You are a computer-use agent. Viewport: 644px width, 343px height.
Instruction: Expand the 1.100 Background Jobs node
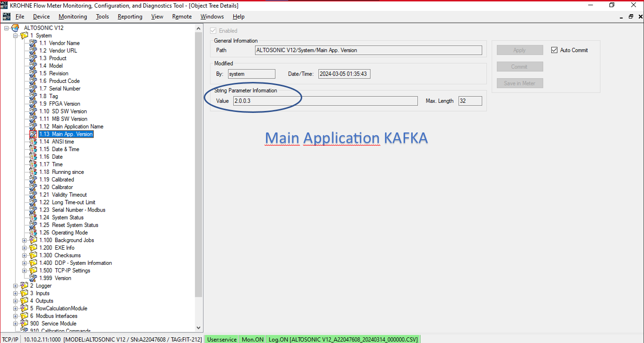pyautogui.click(x=25, y=240)
